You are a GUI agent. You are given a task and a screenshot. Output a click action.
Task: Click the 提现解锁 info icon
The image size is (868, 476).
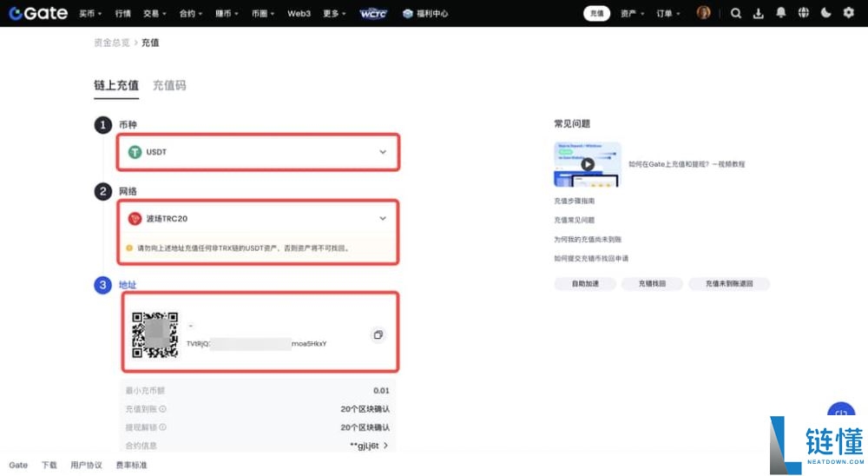click(x=163, y=427)
